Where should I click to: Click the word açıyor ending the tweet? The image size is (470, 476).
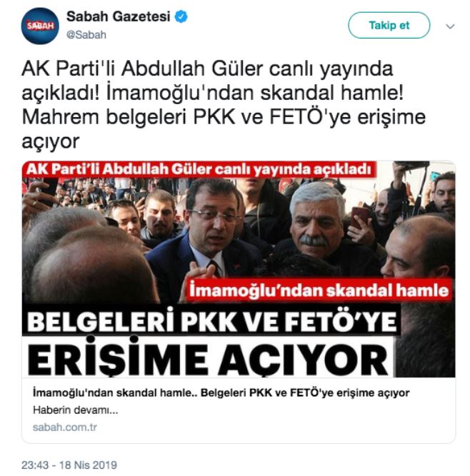51,142
